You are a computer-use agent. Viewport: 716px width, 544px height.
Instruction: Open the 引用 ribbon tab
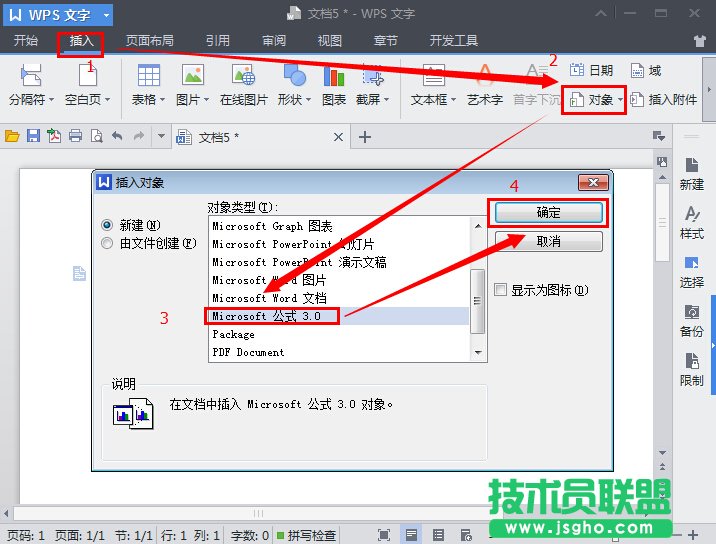click(x=217, y=41)
